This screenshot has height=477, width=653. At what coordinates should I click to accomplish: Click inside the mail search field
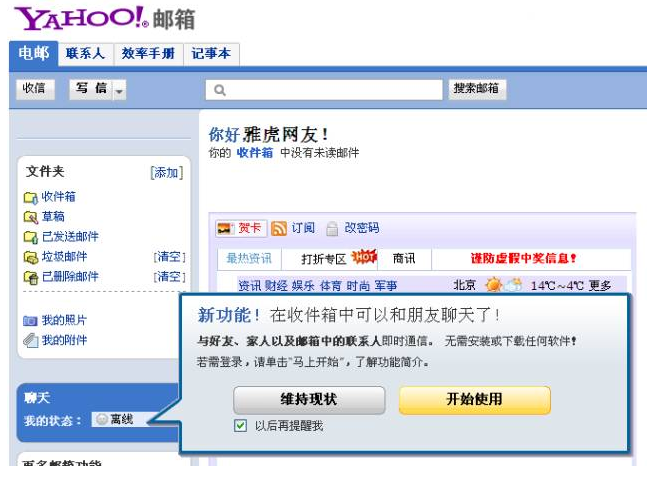(x=324, y=90)
